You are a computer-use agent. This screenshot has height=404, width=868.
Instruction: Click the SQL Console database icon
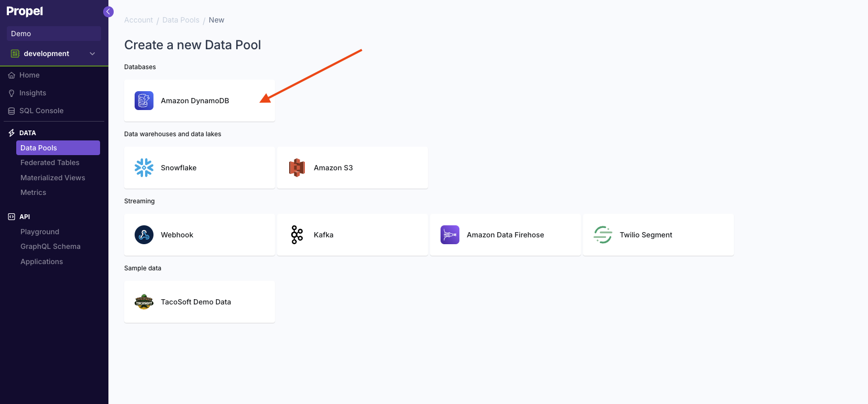coord(12,111)
